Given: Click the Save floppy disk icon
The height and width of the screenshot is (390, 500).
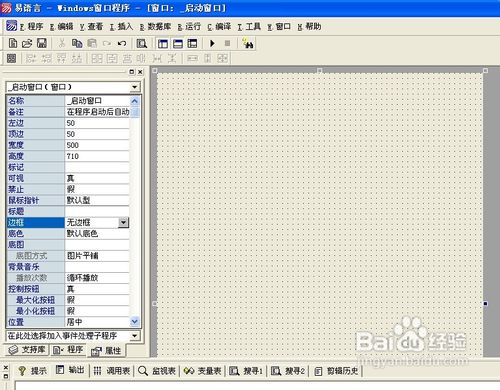Looking at the screenshot, I should [42, 43].
